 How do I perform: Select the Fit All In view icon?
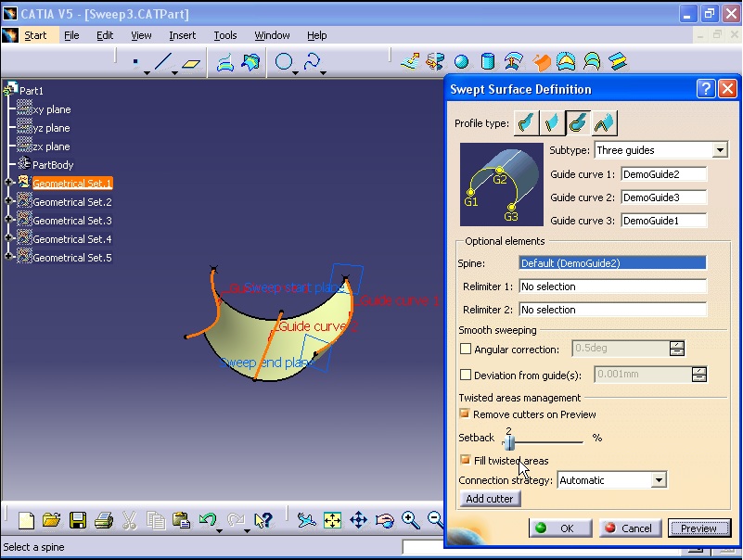coord(332,519)
